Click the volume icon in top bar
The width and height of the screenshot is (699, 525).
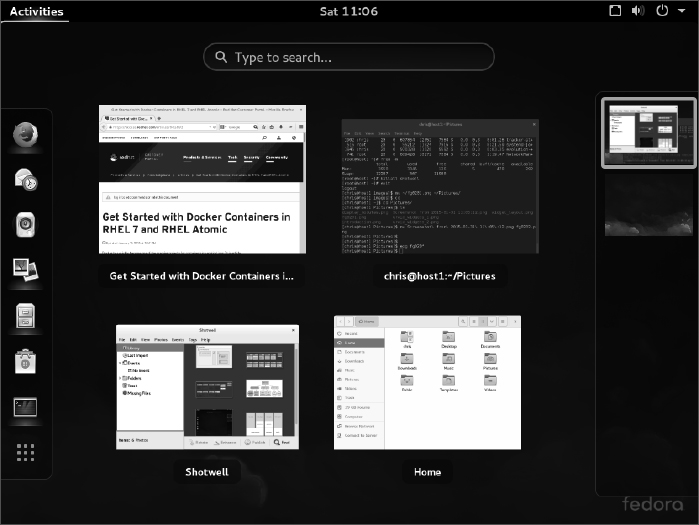click(x=638, y=11)
